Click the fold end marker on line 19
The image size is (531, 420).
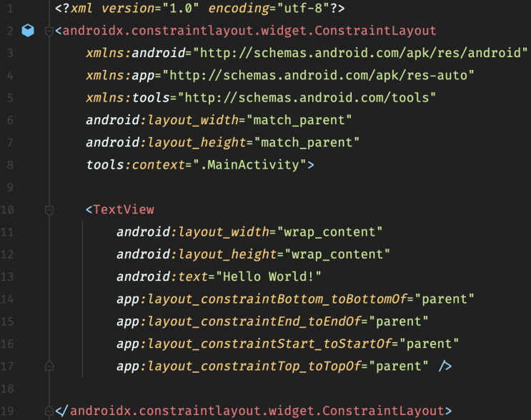pyautogui.click(x=49, y=411)
